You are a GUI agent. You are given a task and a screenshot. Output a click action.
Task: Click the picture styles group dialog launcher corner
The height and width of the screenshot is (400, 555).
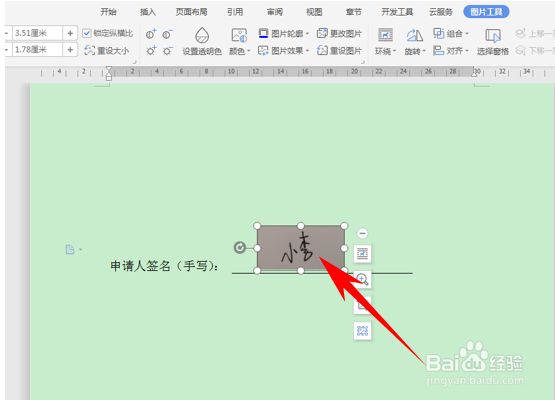pos(363,62)
